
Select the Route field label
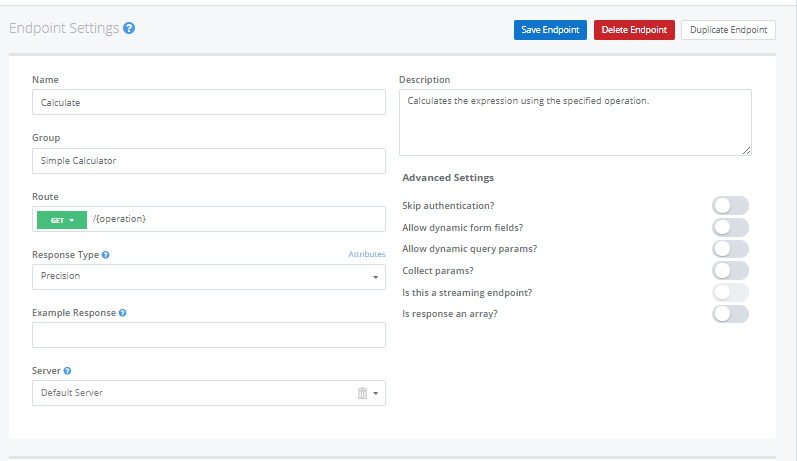45,197
